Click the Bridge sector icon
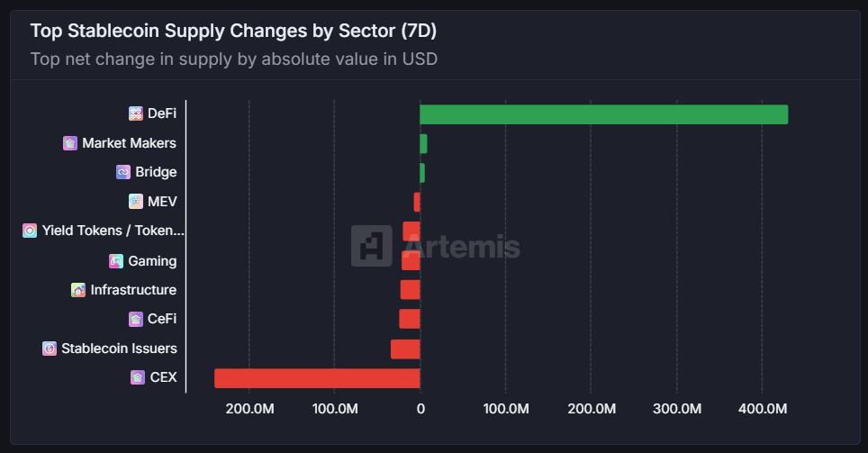This screenshot has width=868, height=453. (123, 172)
